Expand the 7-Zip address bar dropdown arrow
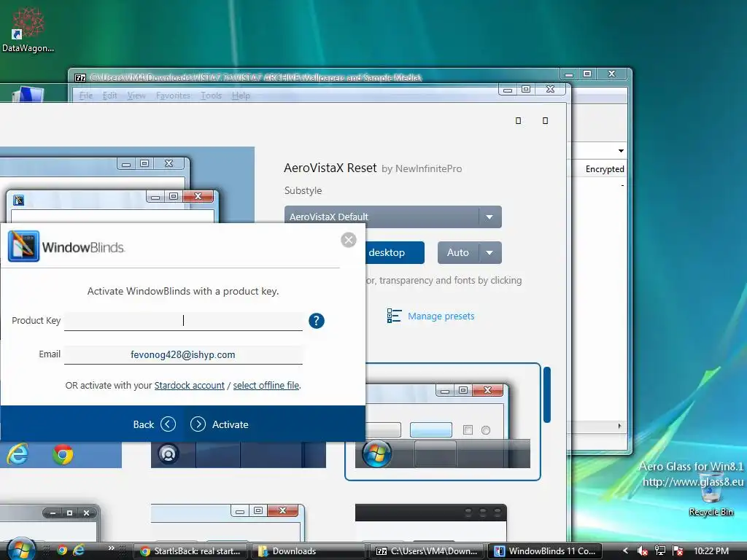The image size is (747, 560). tap(621, 151)
